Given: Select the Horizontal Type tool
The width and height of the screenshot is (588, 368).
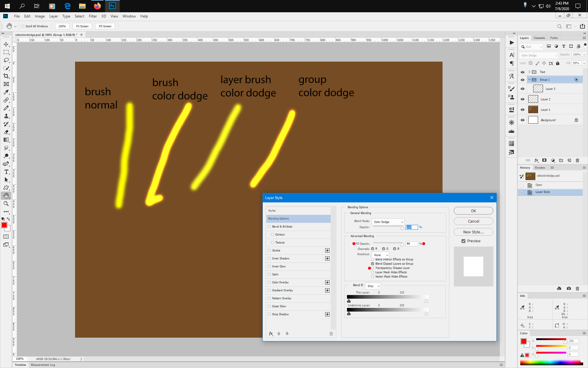Looking at the screenshot, I should pos(6,172).
